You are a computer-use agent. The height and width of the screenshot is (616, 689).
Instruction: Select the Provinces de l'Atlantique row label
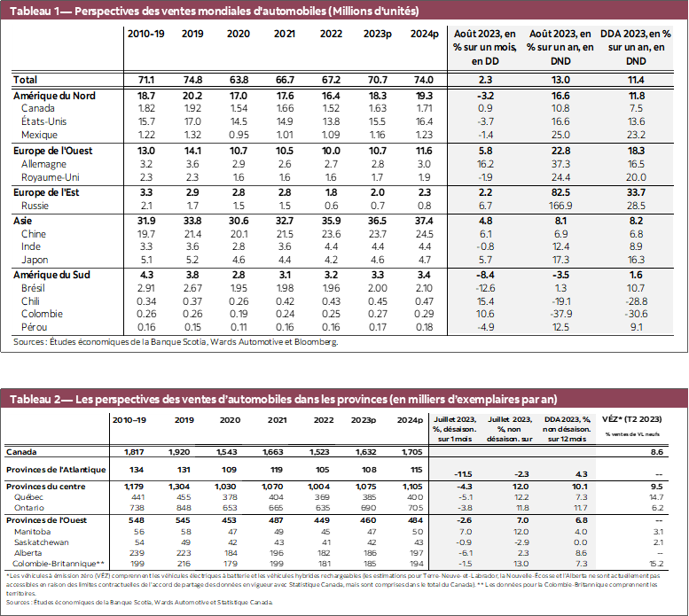[56, 470]
